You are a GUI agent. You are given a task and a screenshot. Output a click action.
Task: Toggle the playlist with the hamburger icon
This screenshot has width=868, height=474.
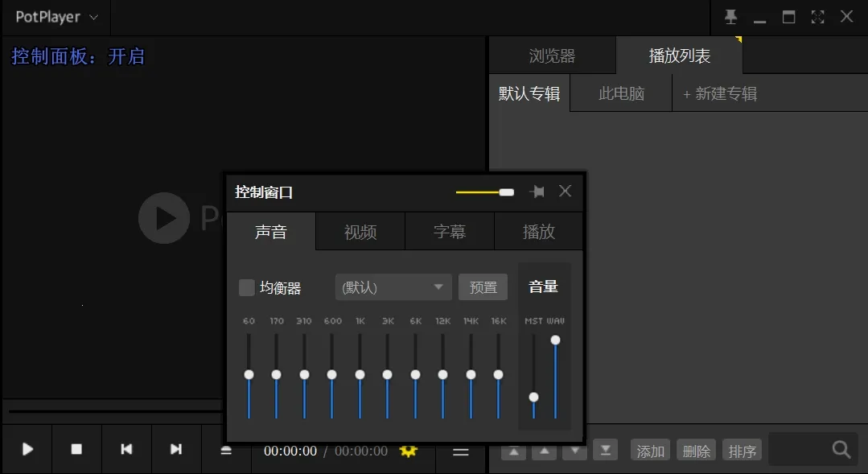[x=460, y=451]
